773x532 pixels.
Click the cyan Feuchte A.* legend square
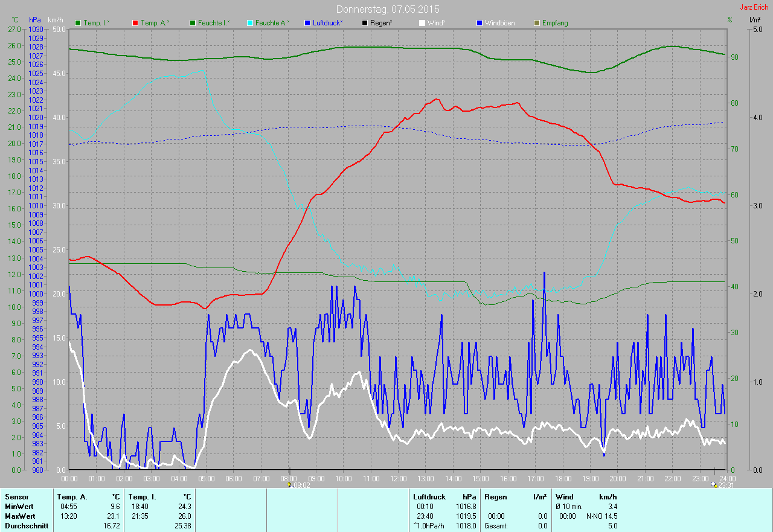click(x=249, y=23)
